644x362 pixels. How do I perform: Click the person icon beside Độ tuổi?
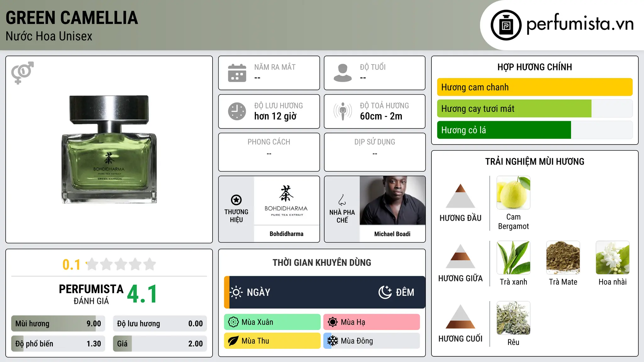tap(342, 73)
